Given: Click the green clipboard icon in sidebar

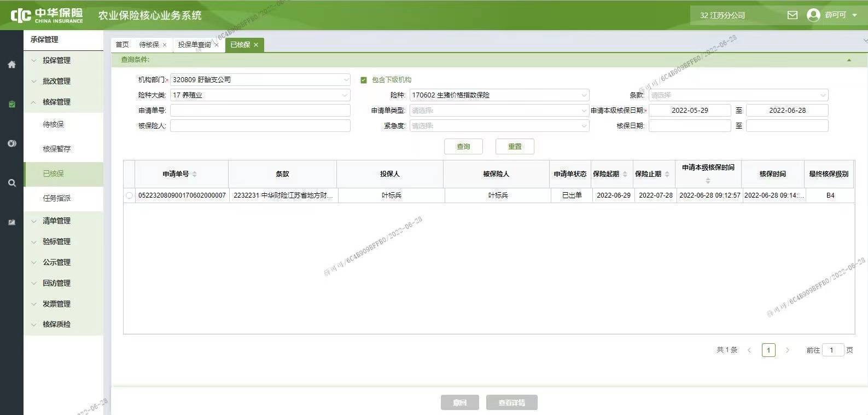Looking at the screenshot, I should click(x=11, y=104).
